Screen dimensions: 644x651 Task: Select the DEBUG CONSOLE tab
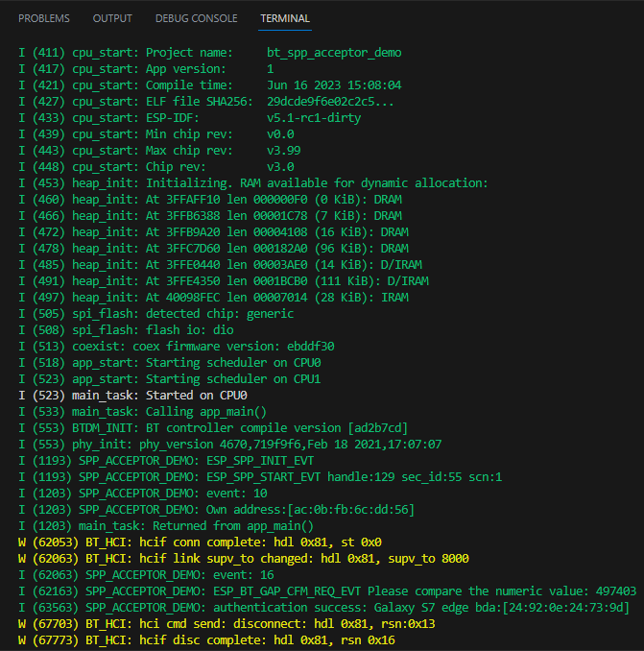click(x=196, y=18)
